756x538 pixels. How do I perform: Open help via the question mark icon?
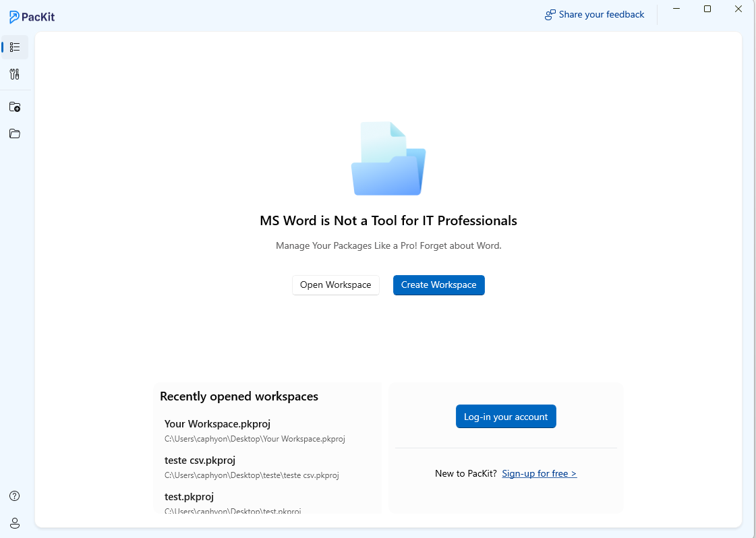point(15,496)
